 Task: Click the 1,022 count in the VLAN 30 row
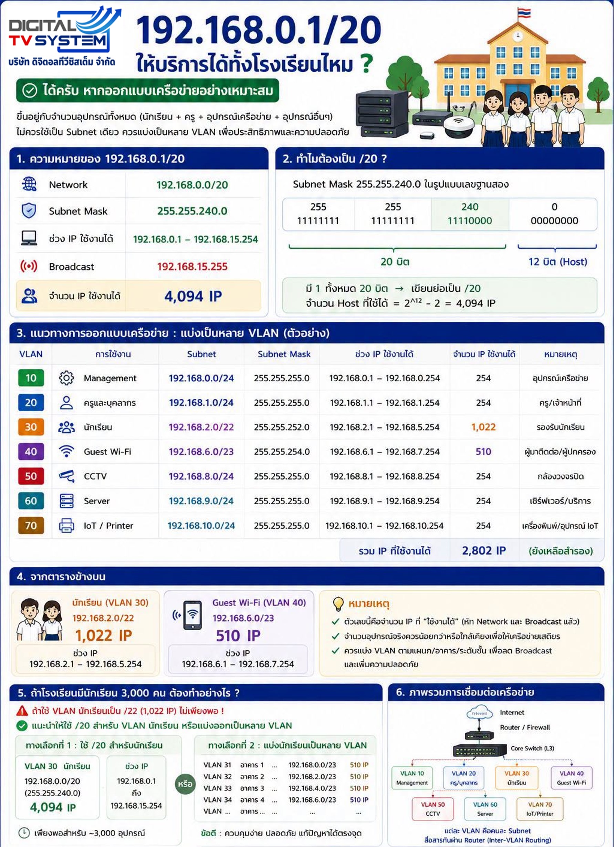483,427
